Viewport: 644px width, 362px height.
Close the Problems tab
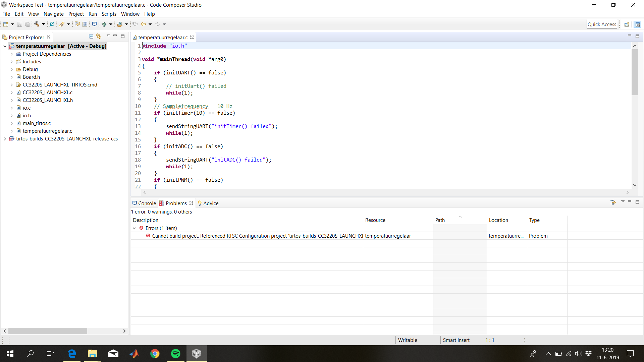click(x=191, y=203)
